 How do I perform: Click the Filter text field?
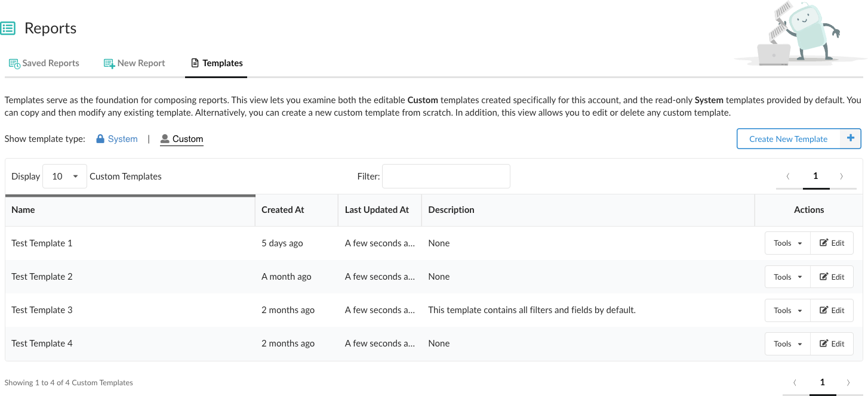point(446,176)
